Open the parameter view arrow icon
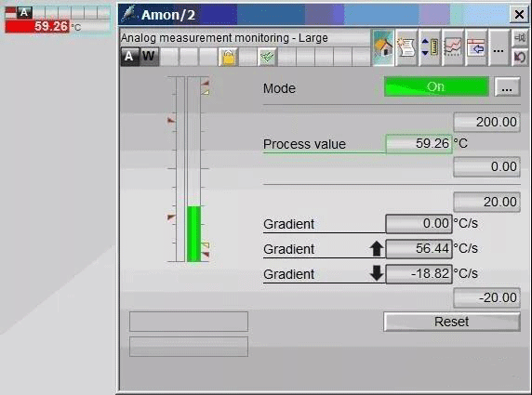Viewport: 532px width, 395px height. [476, 47]
